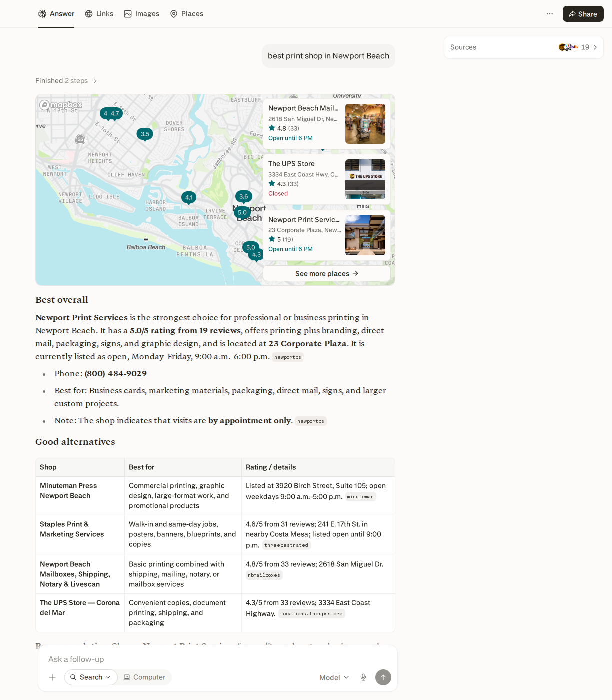Viewport: 612px width, 700px height.
Task: Expand the Sources panel with 19 sources
Action: (x=524, y=47)
